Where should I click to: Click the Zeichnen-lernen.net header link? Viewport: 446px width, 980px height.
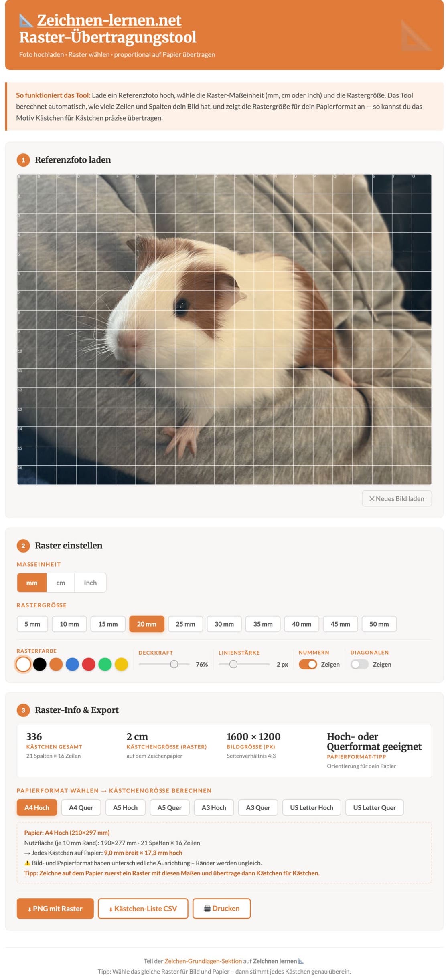click(109, 20)
